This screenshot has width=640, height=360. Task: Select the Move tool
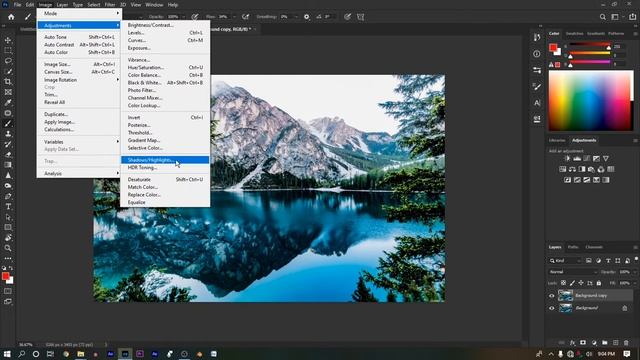tap(8, 40)
